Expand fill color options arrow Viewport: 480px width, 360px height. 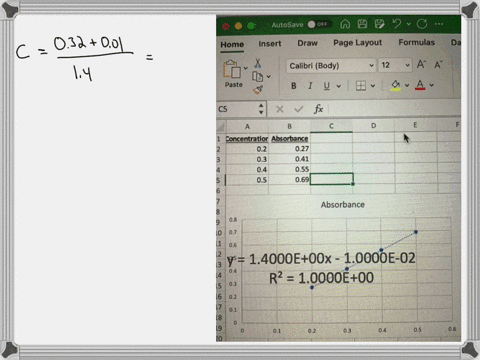[x=407, y=85]
